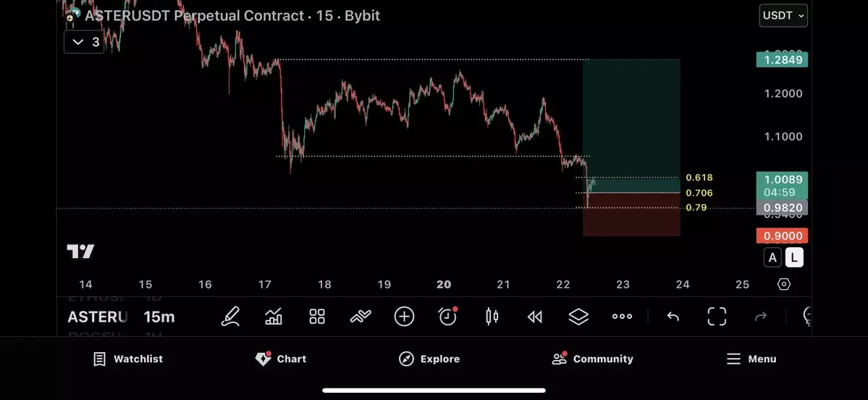868x400 pixels.
Task: Click the red 0.9000 stop price label
Action: [781, 236]
